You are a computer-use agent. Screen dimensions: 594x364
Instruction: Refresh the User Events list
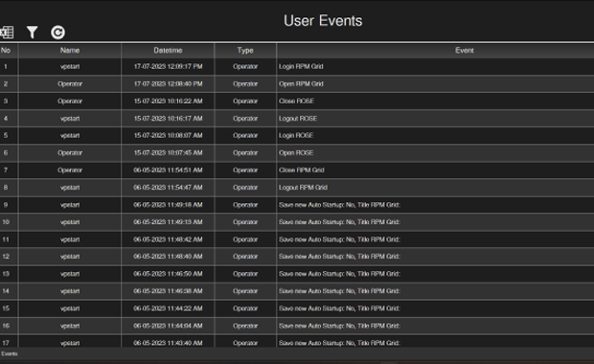57,33
